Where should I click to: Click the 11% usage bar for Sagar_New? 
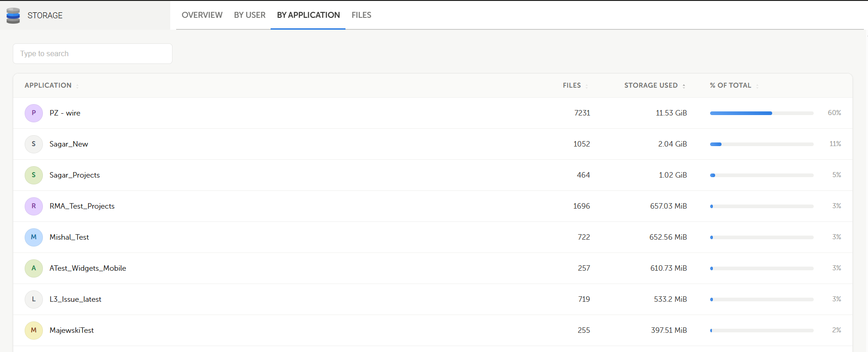[x=762, y=144]
